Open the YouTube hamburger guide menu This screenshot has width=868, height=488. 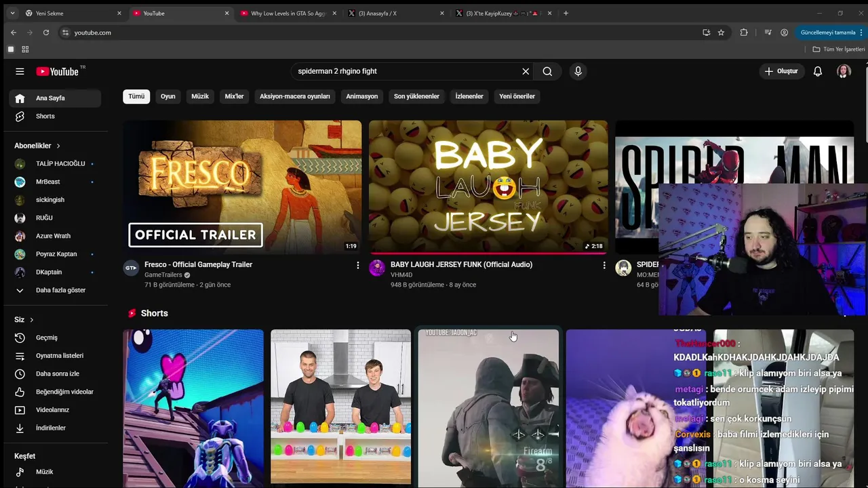point(20,71)
